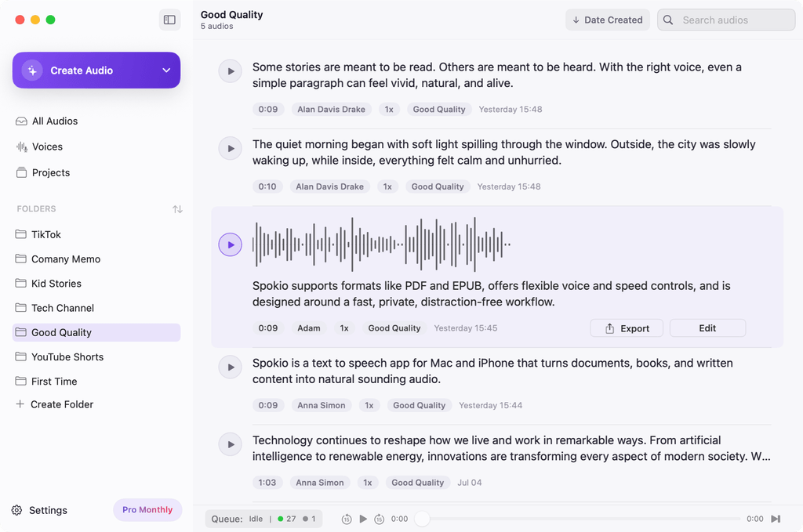The height and width of the screenshot is (532, 803).
Task: Click the Search audios field
Action: (x=726, y=20)
